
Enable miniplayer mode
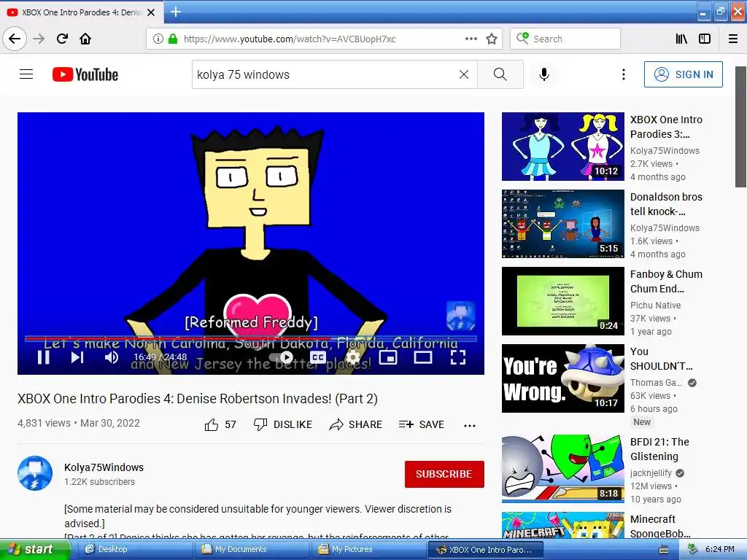point(388,357)
